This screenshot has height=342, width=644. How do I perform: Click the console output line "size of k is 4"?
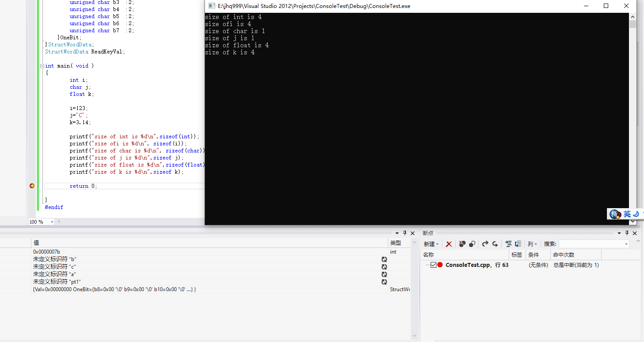coord(230,53)
